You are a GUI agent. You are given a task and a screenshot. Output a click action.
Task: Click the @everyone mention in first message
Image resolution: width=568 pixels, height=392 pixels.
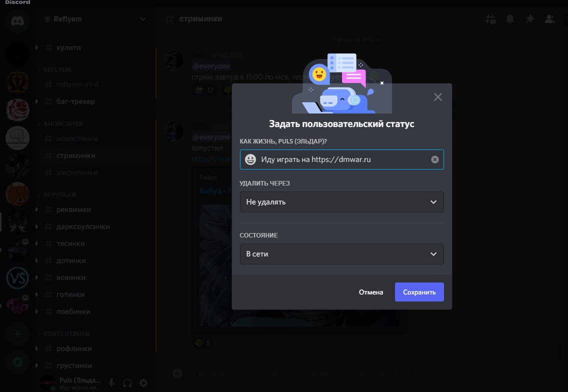click(211, 66)
